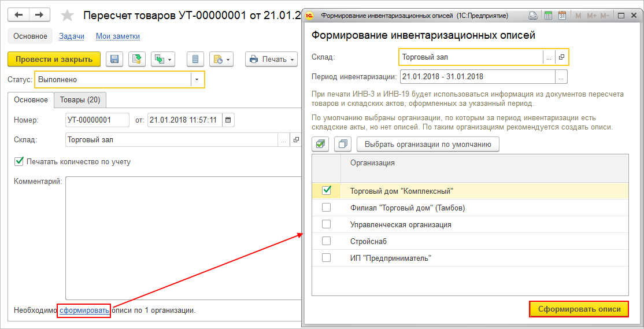This screenshot has height=329, width=644.
Task: Open the calendar picker next to document date
Action: 228,120
